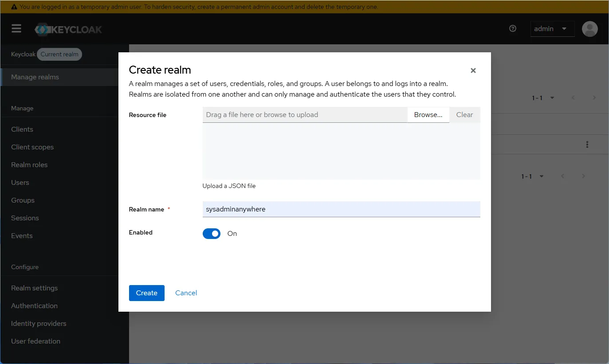The width and height of the screenshot is (609, 364).
Task: Open the admin account dropdown
Action: click(x=552, y=28)
